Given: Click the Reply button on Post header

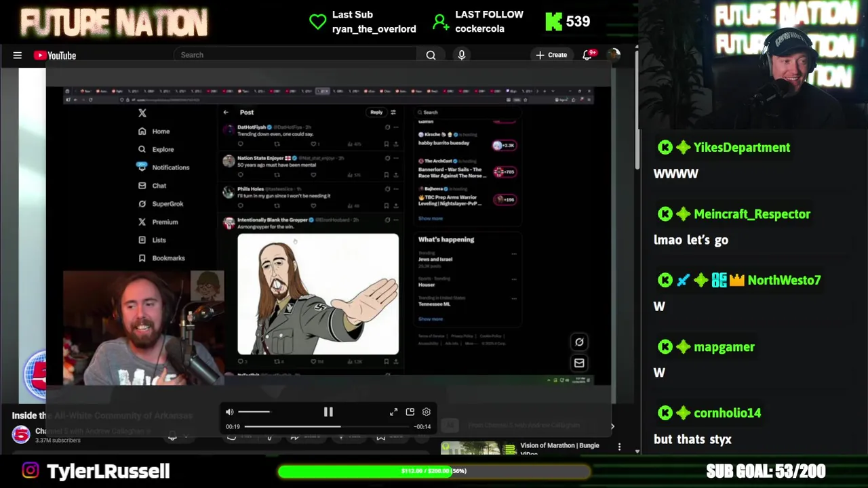Looking at the screenshot, I should point(376,113).
